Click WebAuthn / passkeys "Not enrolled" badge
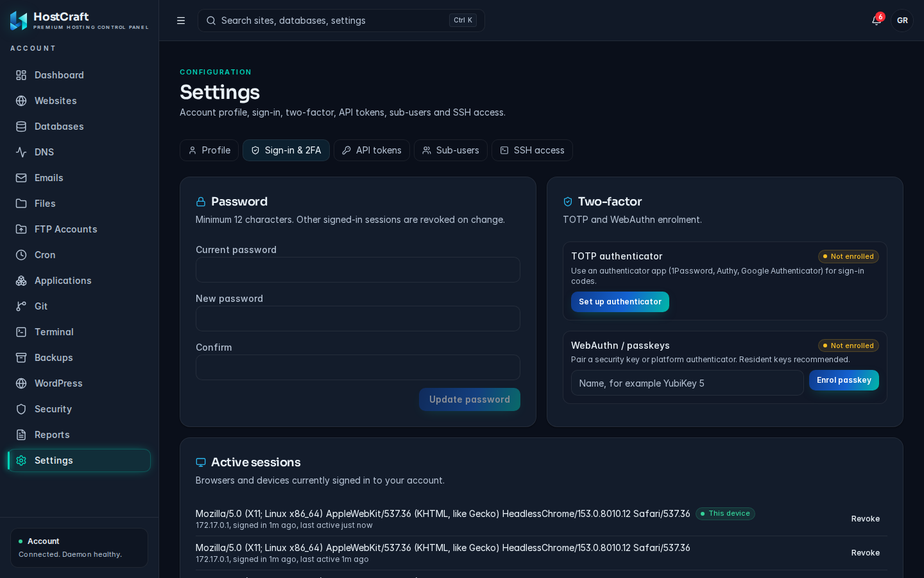The image size is (924, 578). coord(848,346)
